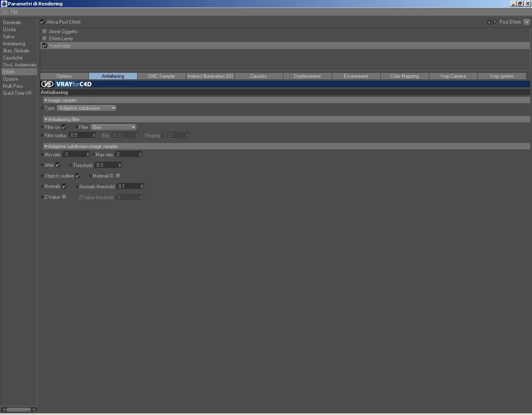Viewport: 532px width, 415px height.
Task: Collapse the Antialiasing filter section
Action: click(46, 119)
